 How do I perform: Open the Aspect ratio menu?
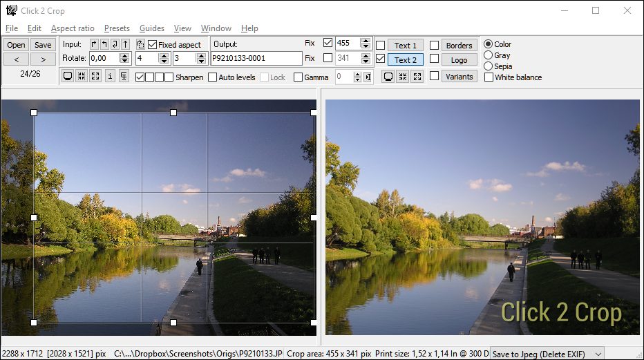click(73, 28)
